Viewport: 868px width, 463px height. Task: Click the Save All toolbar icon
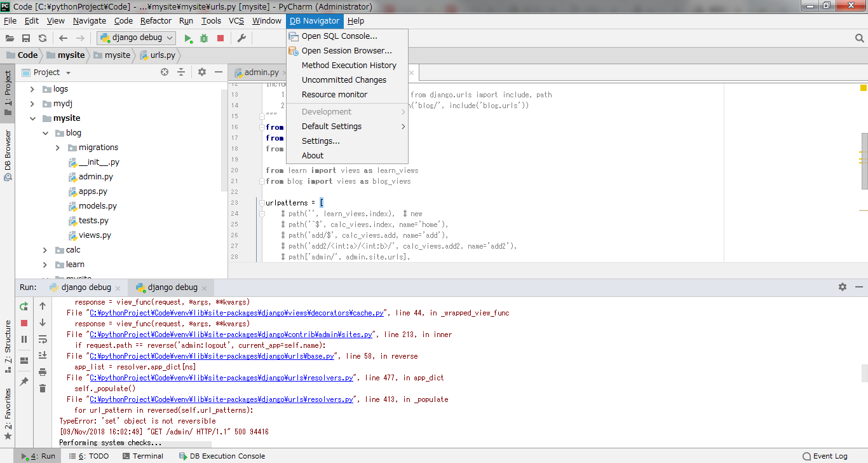click(x=26, y=38)
